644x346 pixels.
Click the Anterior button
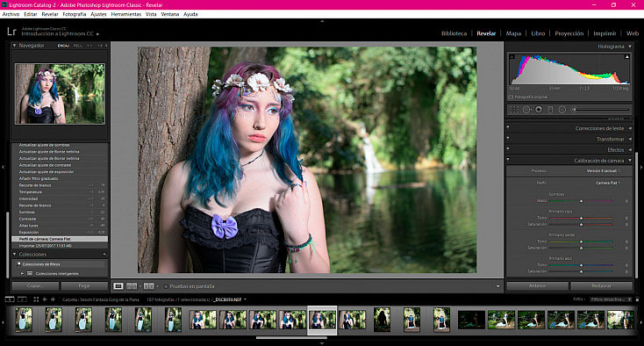click(537, 285)
